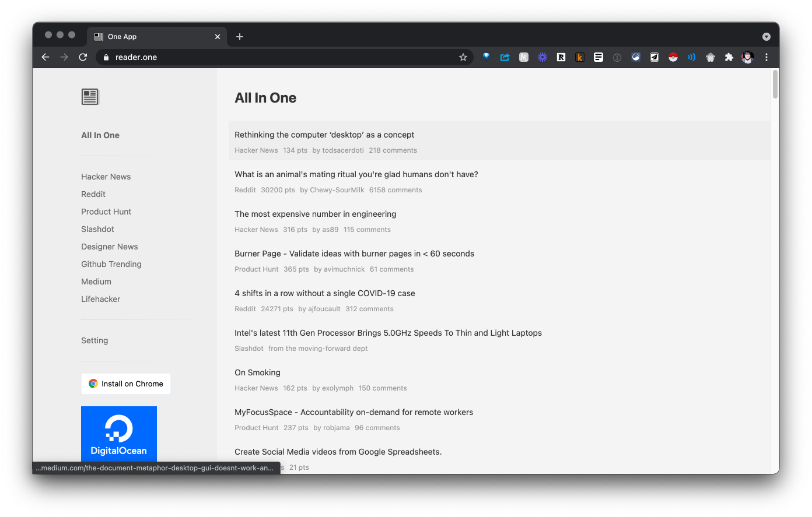Click the grey monkey extension icon
The image size is (812, 517).
point(710,57)
